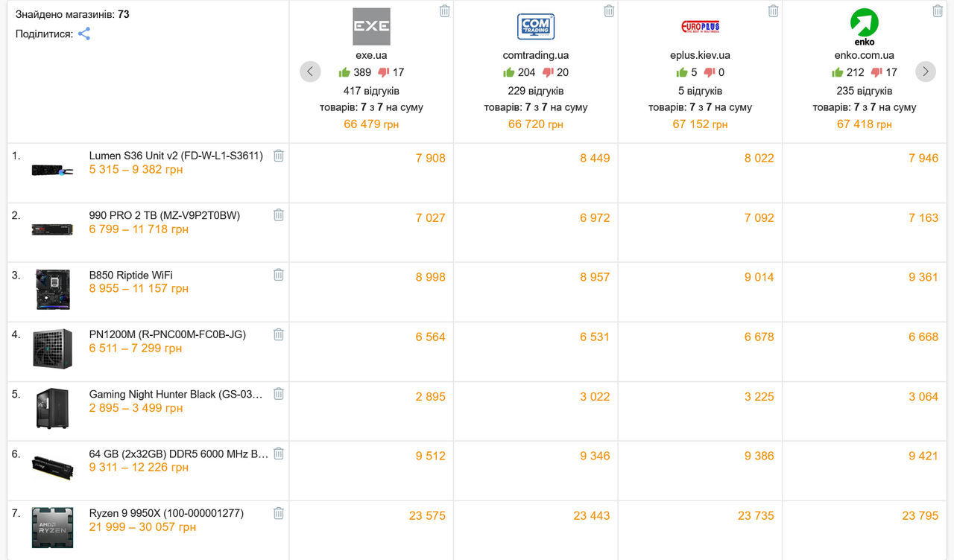This screenshot has height=560, width=954.
Task: Click price 7 908 for Lumen S36
Action: point(431,158)
